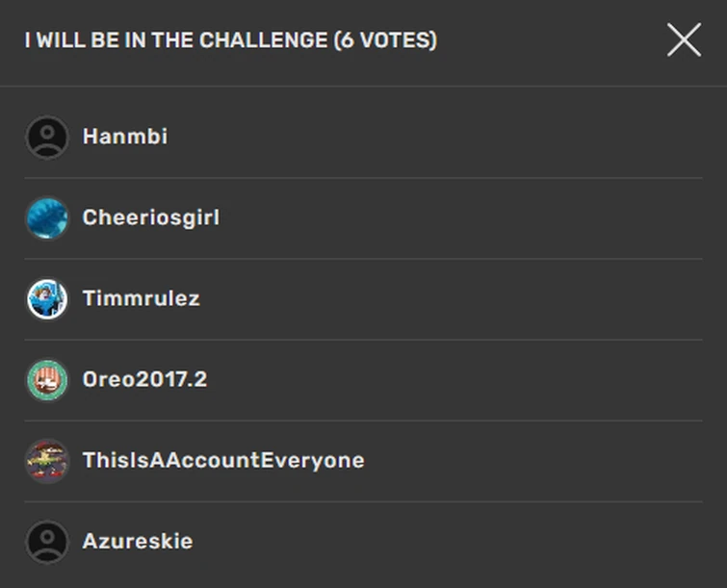727x588 pixels.
Task: Open Cheeriosgirl's blue profile avatar
Action: [46, 218]
